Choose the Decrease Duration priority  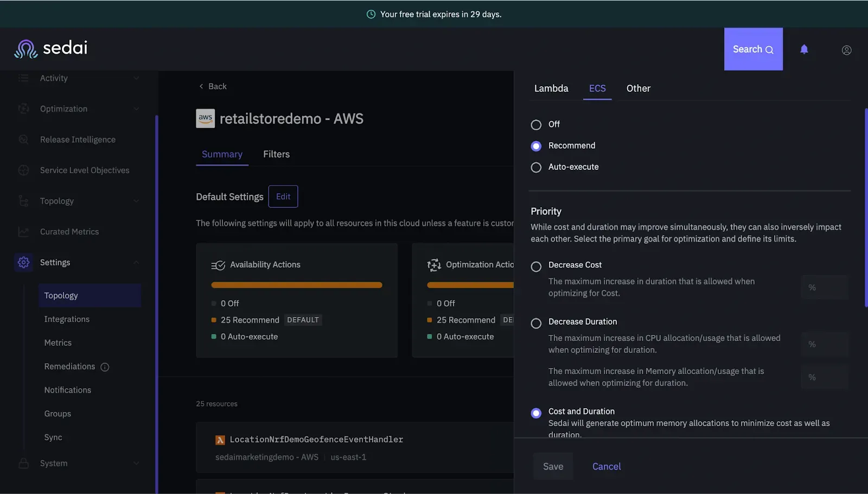coord(536,324)
